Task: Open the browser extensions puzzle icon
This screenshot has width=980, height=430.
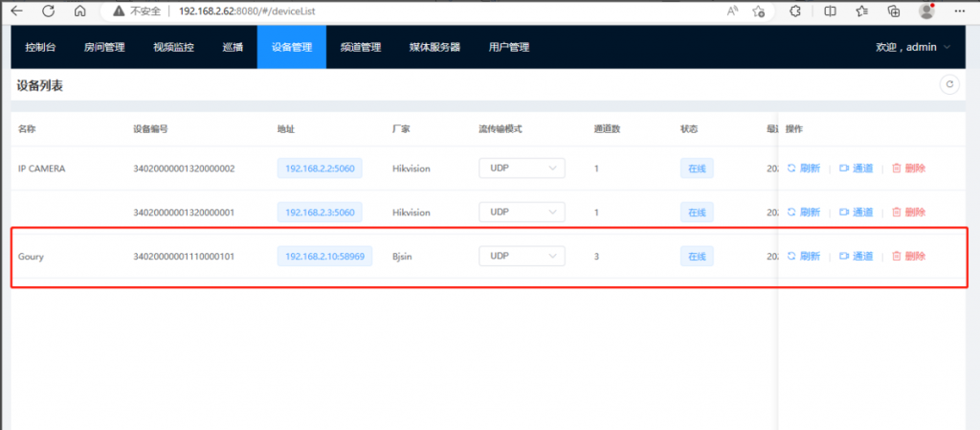Action: [x=793, y=11]
